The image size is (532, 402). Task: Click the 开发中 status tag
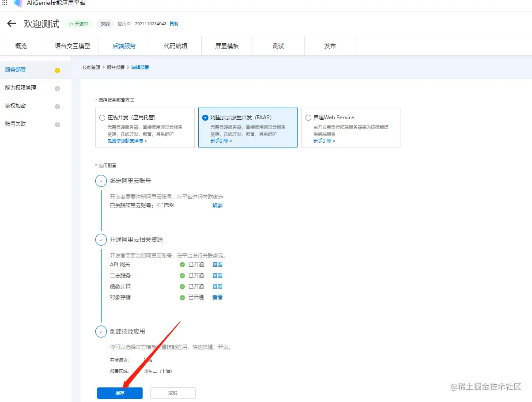pyautogui.click(x=79, y=24)
